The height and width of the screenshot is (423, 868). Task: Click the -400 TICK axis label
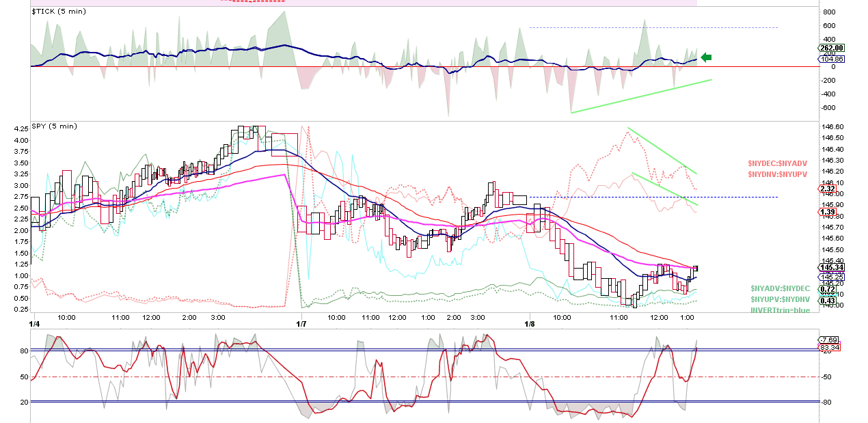coord(828,94)
